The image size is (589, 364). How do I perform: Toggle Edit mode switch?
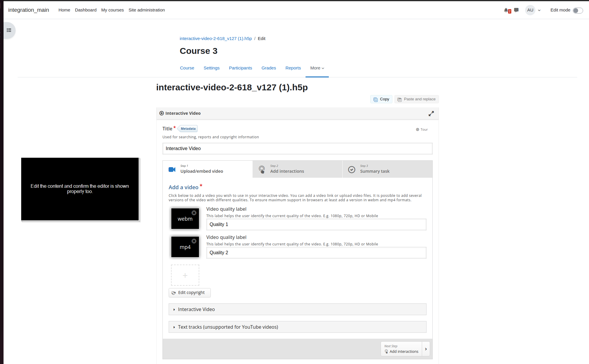point(578,10)
